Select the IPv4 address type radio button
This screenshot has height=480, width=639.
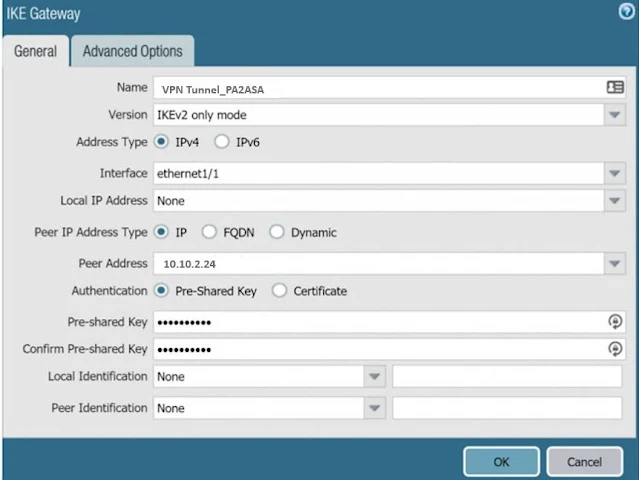tap(161, 142)
